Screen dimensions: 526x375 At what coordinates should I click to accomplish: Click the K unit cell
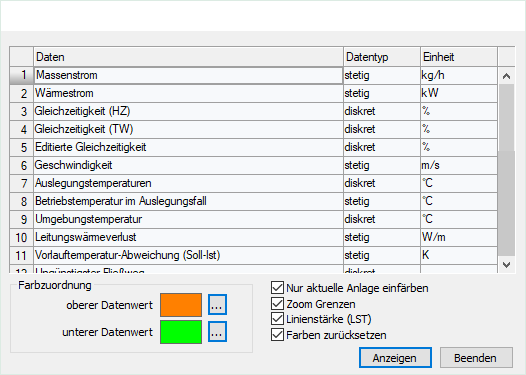click(x=459, y=255)
